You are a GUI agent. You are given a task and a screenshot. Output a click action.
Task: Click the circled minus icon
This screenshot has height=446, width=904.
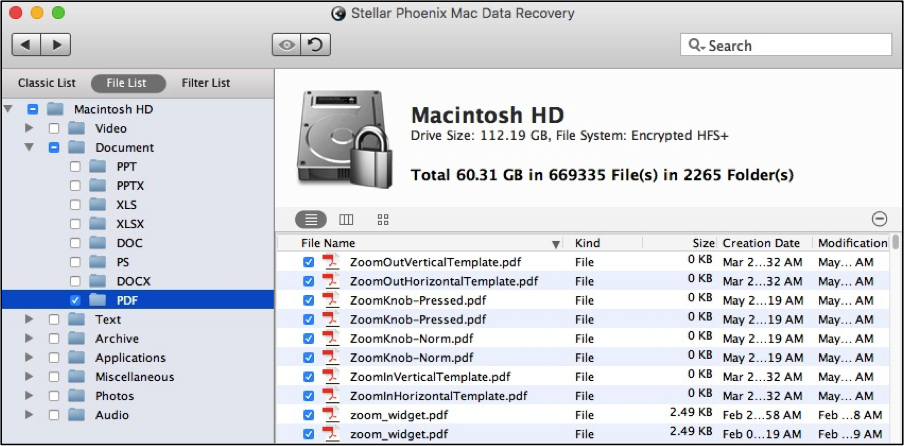879,219
